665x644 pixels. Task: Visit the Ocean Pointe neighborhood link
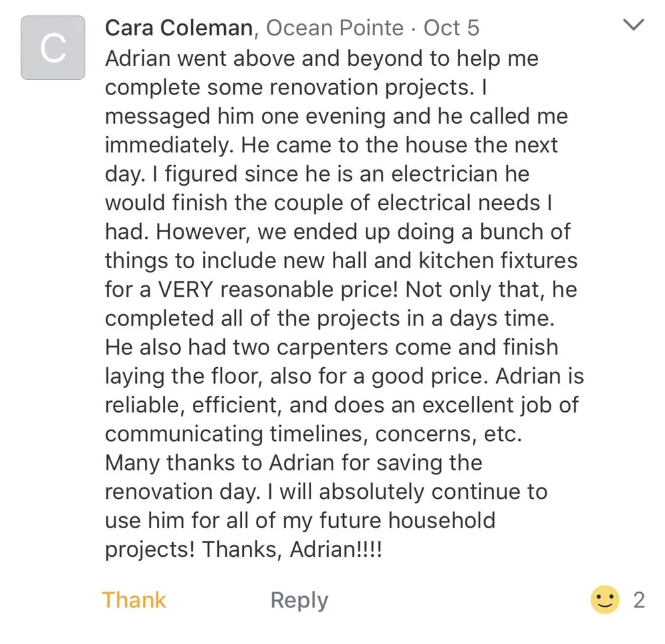(x=334, y=27)
